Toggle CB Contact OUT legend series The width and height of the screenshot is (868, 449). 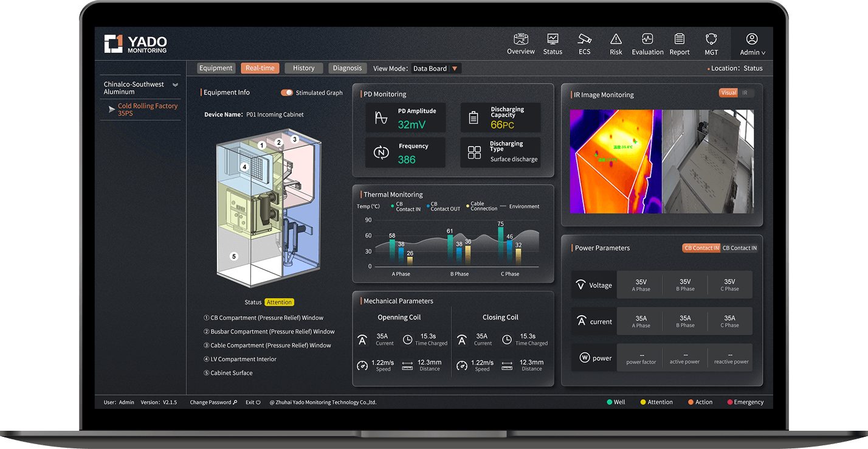442,207
